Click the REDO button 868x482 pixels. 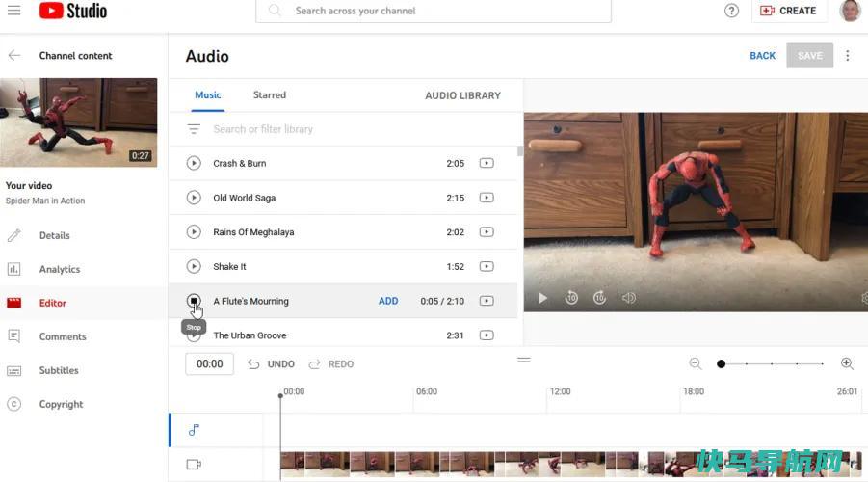pos(331,364)
